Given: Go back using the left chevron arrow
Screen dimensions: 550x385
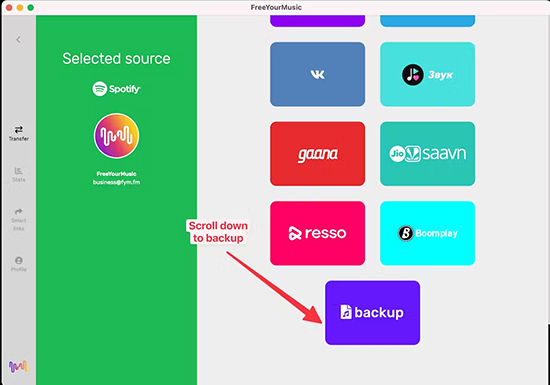Looking at the screenshot, I should tap(19, 40).
